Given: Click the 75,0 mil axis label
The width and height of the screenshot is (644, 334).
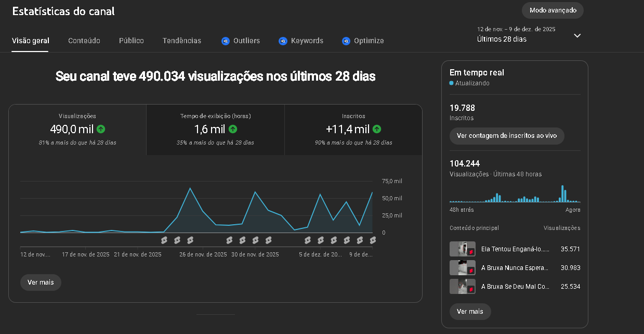Looking at the screenshot, I should click(392, 181).
